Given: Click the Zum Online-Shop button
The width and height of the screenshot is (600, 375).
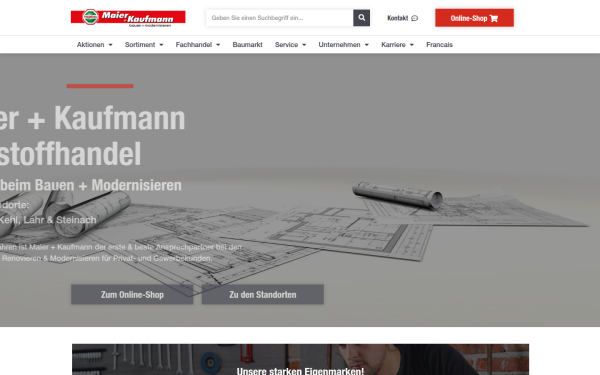Looking at the screenshot, I should 132,294.
